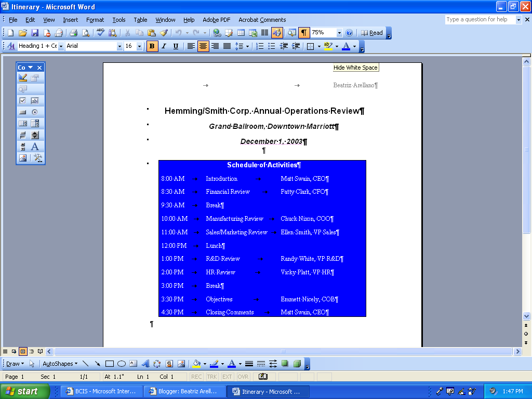Viewport: 532px width, 399px height.
Task: Select the Format Painter brush
Action: [x=164, y=33]
